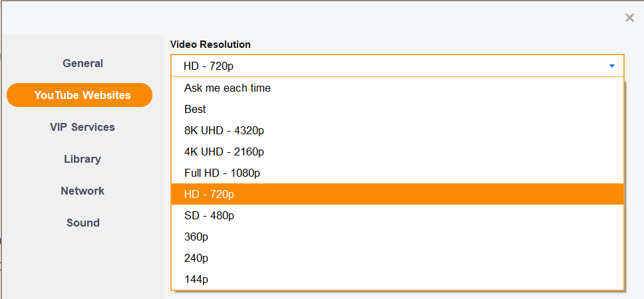This screenshot has height=299, width=644.
Task: Go to Network settings tab
Action: click(82, 191)
